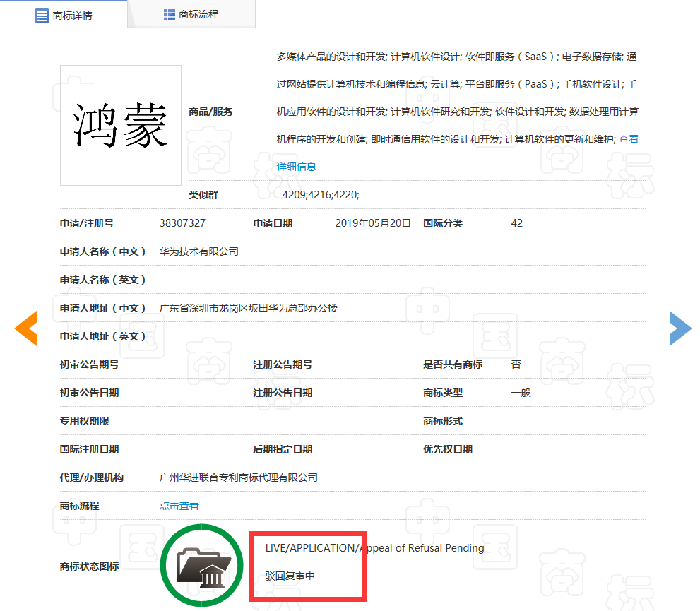This screenshot has height=611, width=700.
Task: Select international class value 42
Action: pos(516,223)
